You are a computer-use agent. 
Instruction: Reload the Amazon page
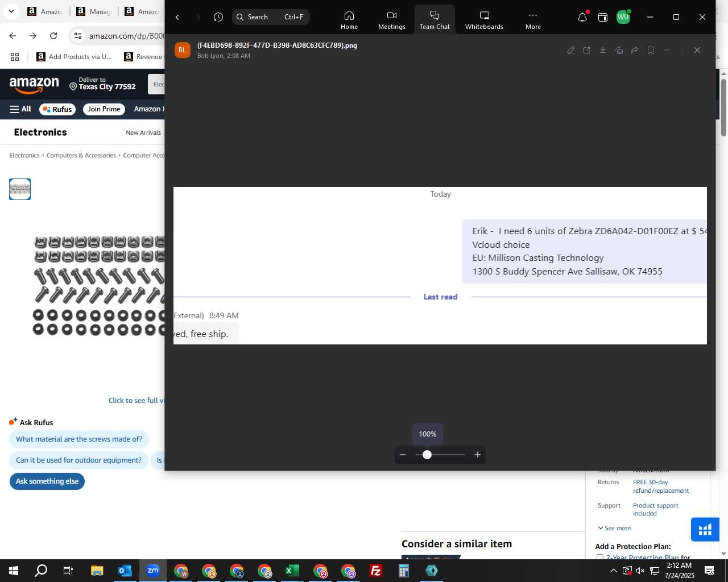coord(53,36)
